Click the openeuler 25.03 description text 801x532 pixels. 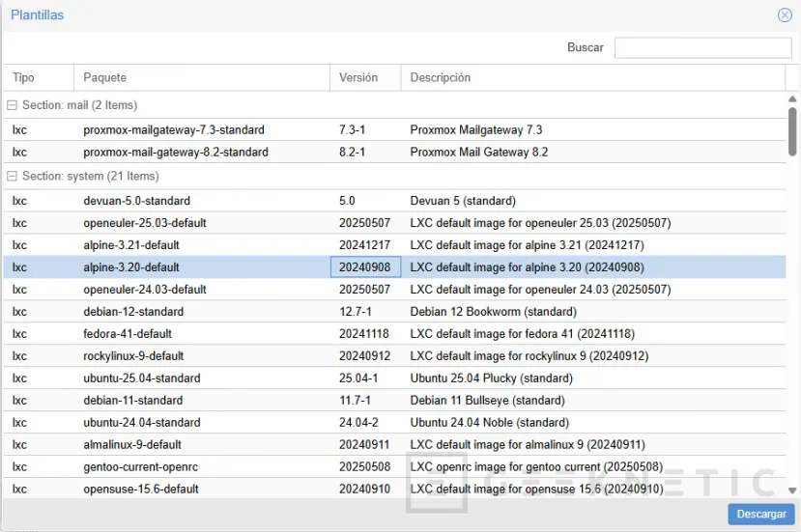pos(540,223)
